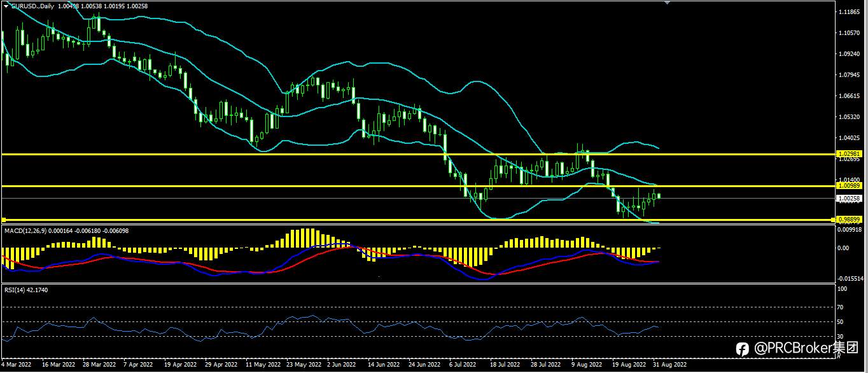This screenshot has width=868, height=373.
Task: Click the 6 Jul 2022 date label
Action: pyautogui.click(x=463, y=365)
